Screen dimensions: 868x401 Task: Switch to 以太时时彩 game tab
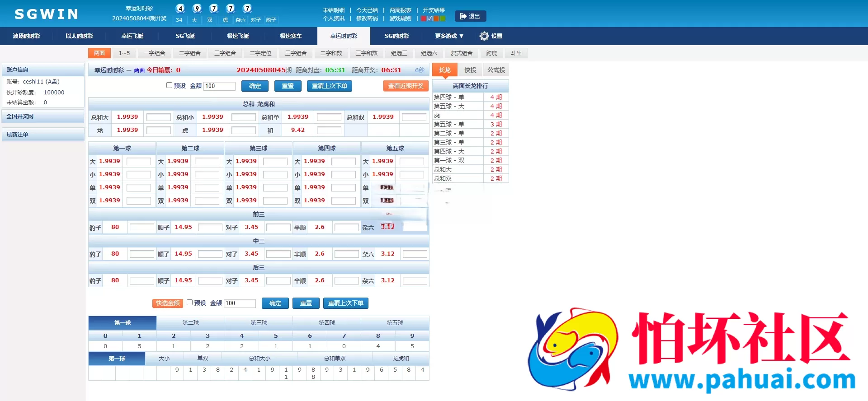click(x=79, y=36)
